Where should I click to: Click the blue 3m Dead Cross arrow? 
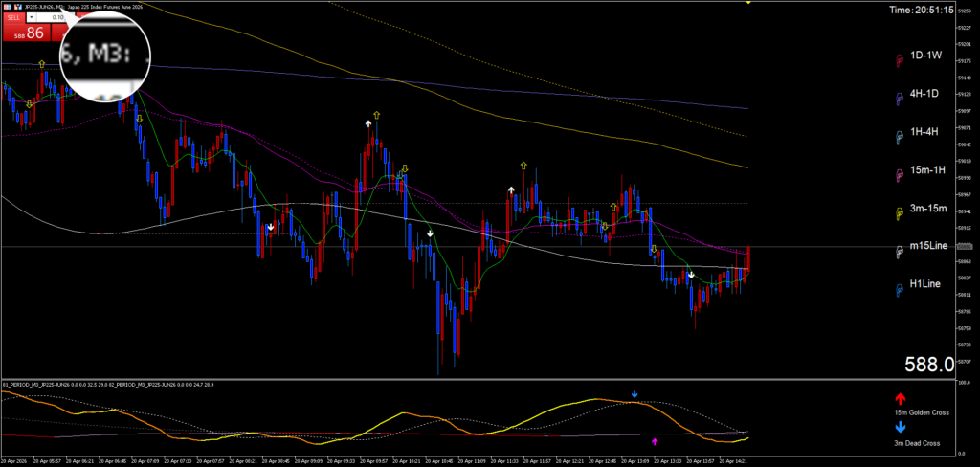(899, 430)
